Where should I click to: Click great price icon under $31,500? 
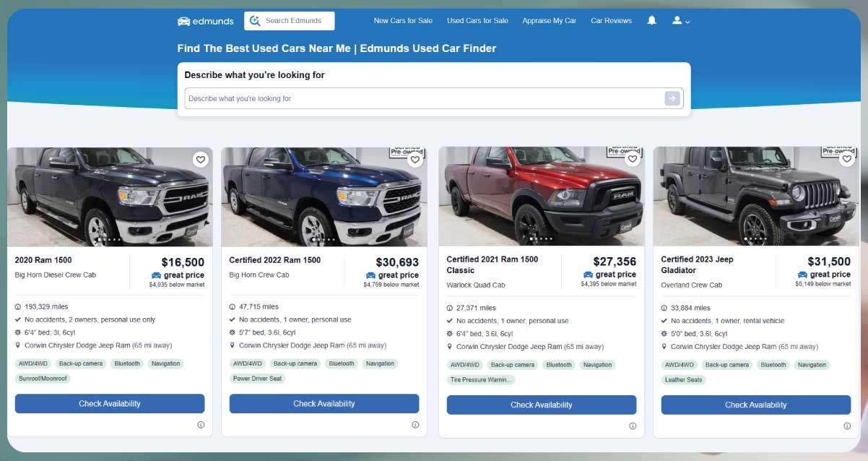[x=802, y=275]
